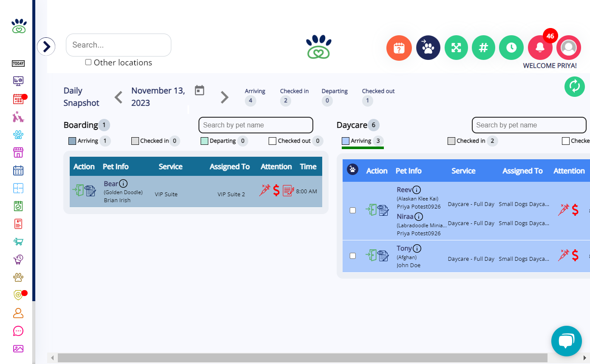Click the November 13, 2023 date

click(158, 96)
